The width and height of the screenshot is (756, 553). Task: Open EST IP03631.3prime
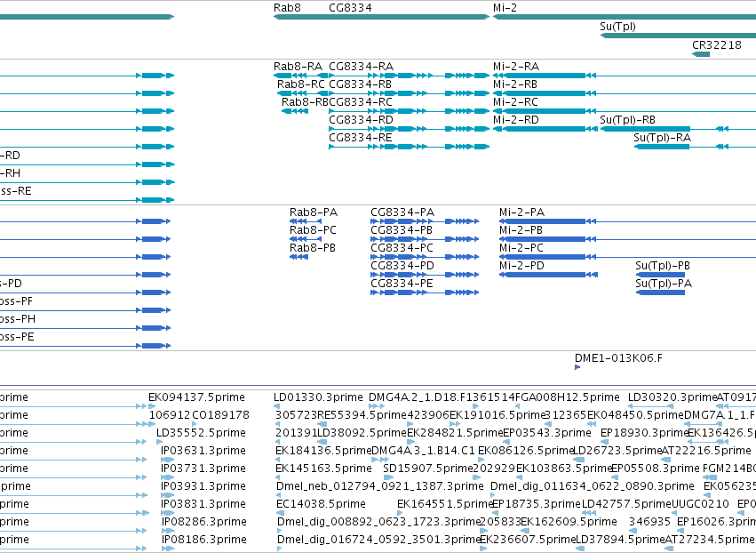(x=203, y=451)
